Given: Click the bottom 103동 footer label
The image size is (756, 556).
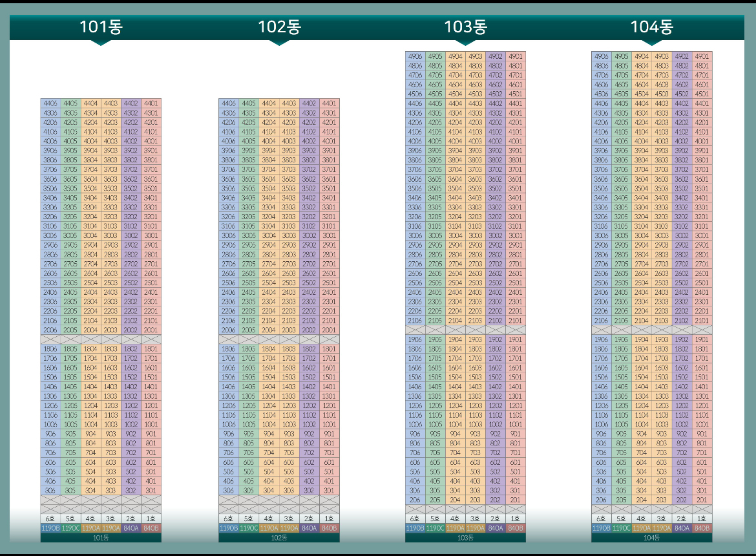Looking at the screenshot, I should [465, 538].
